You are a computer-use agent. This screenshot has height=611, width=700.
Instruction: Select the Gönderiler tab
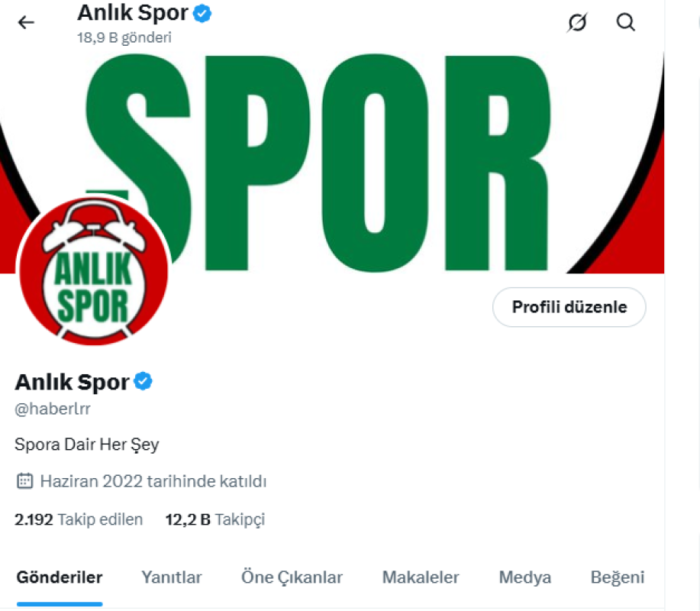[x=60, y=577]
